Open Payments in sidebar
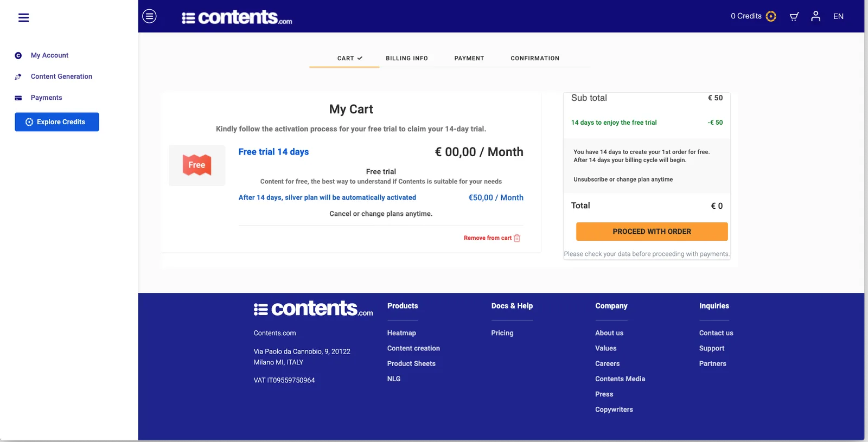Image resolution: width=868 pixels, height=442 pixels. pos(46,98)
